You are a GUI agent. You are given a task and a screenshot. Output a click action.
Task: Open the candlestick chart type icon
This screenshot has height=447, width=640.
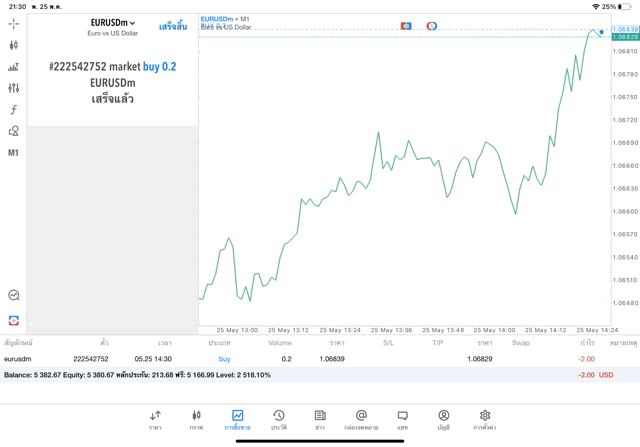(13, 45)
